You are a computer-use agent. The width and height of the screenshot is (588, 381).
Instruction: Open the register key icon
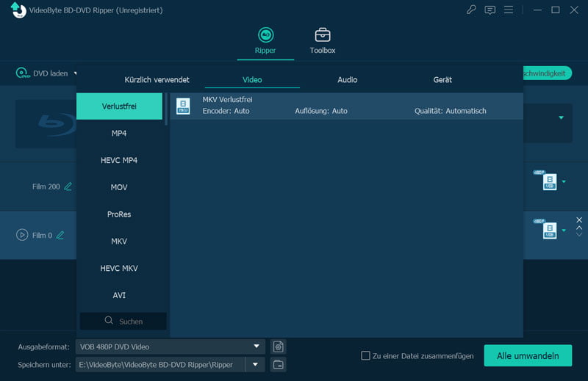[x=471, y=10]
